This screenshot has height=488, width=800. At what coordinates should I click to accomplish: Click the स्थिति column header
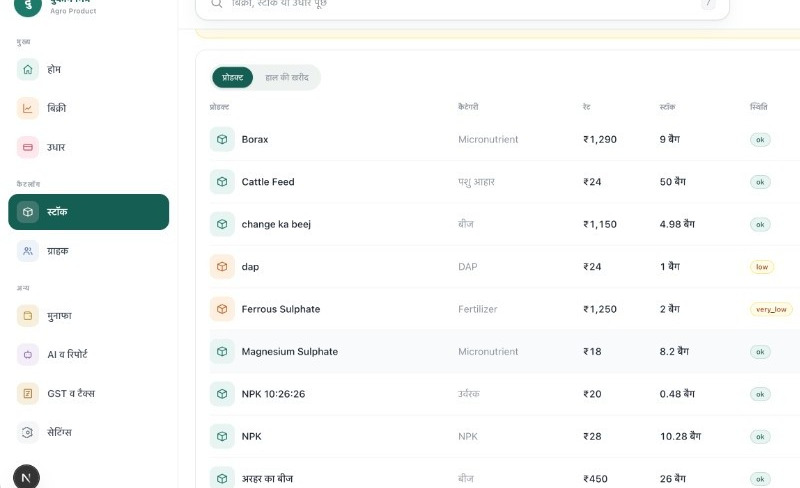point(759,107)
